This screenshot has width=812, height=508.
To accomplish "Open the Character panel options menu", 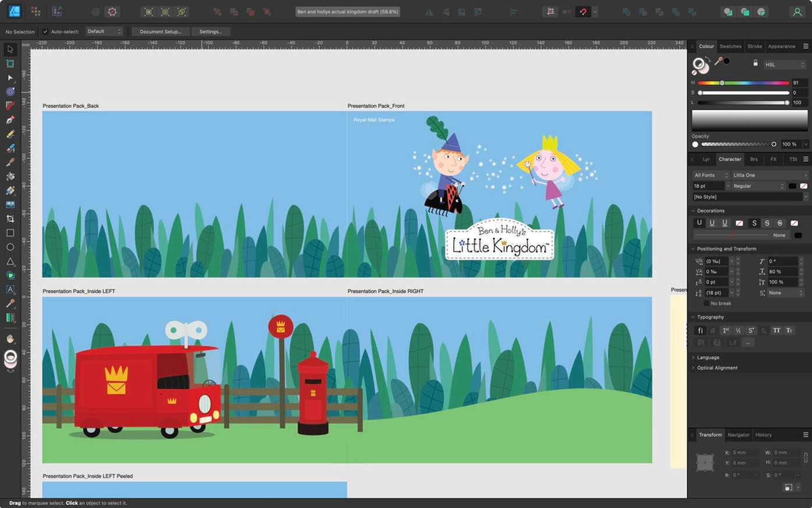I will 806,159.
